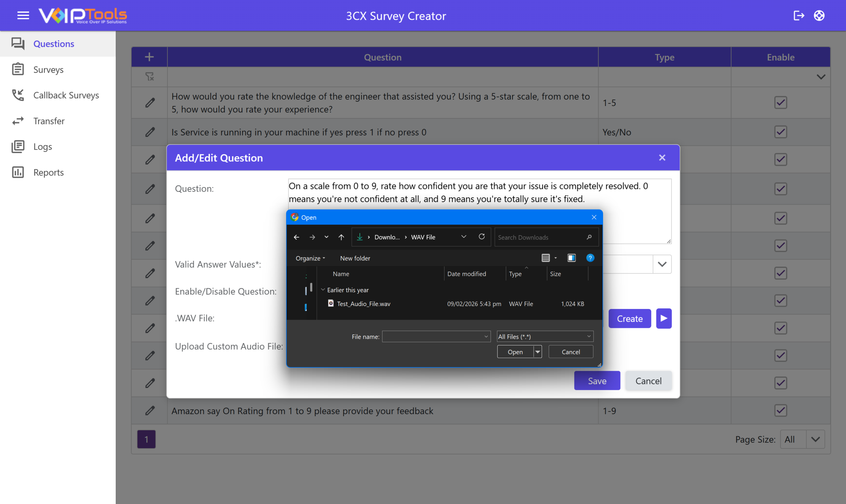This screenshot has height=504, width=846.
Task: Click the VoIPTools logo
Action: click(83, 16)
